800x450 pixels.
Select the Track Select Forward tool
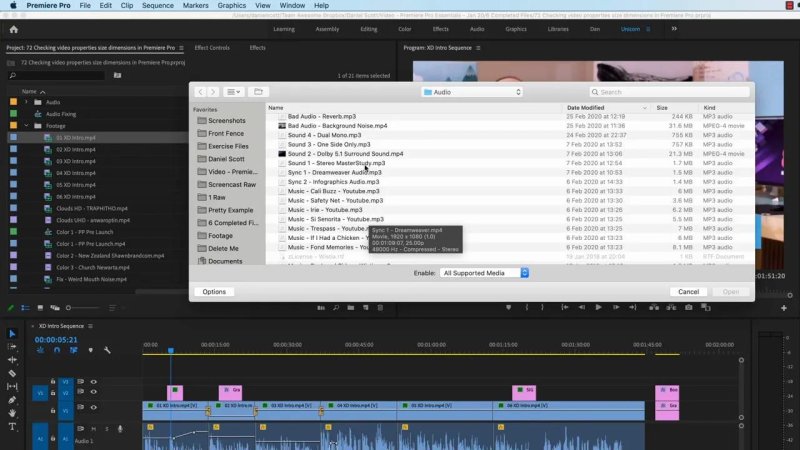coord(12,346)
